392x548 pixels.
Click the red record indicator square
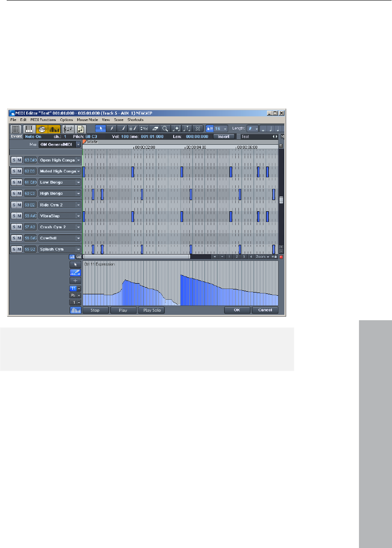pyautogui.click(x=281, y=257)
